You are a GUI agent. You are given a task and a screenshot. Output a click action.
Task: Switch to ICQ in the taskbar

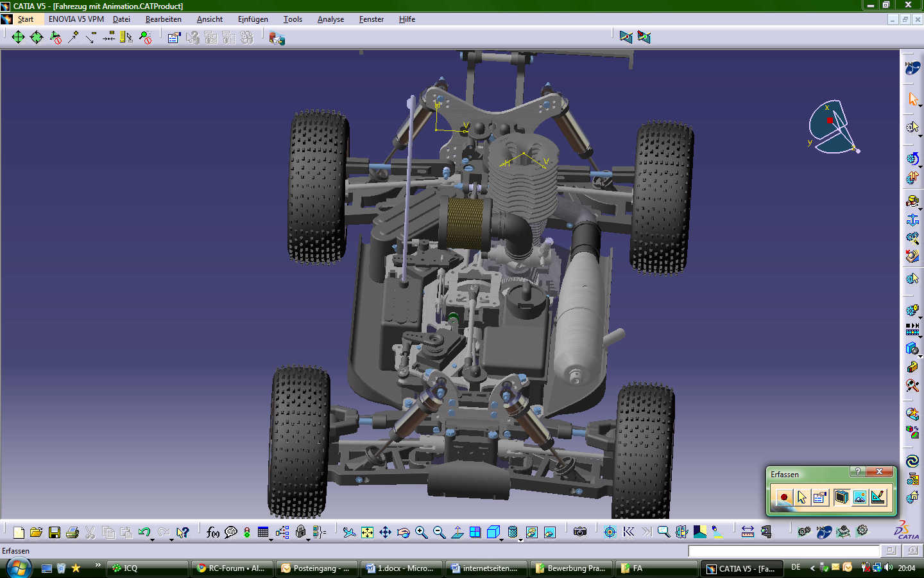(148, 568)
